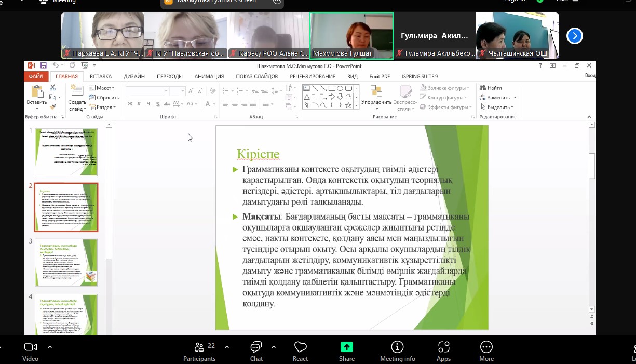Screen dimensions: 636x364
Task: Click the Вставить paste icon
Action: click(37, 92)
